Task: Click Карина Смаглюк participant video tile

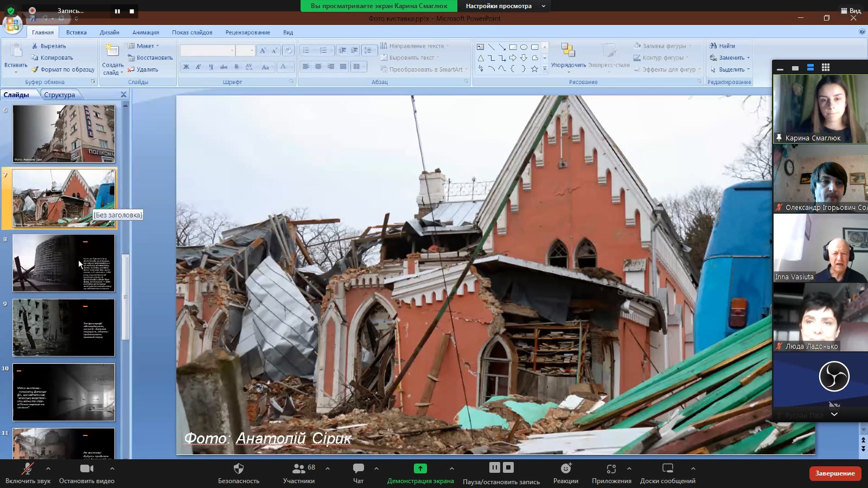Action: 820,108
